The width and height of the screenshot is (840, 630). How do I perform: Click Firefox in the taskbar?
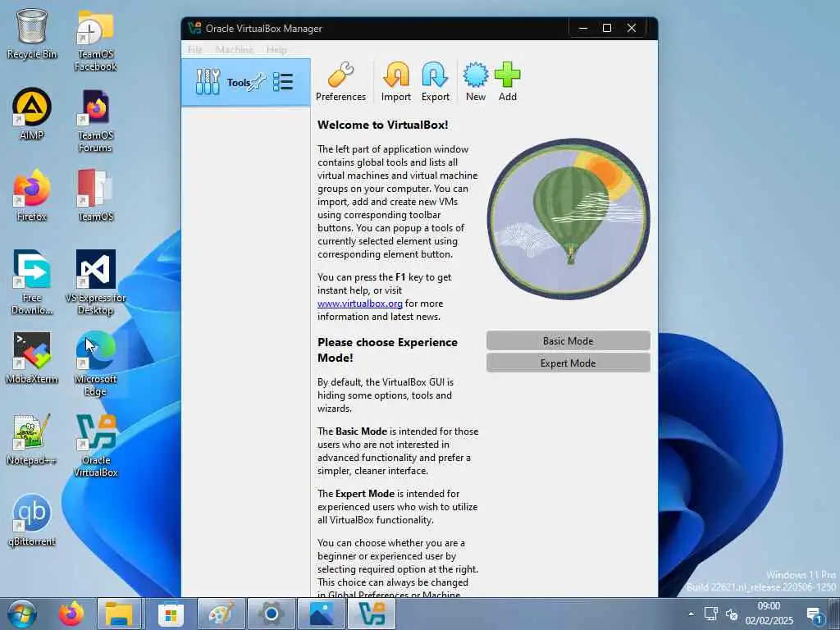(71, 614)
